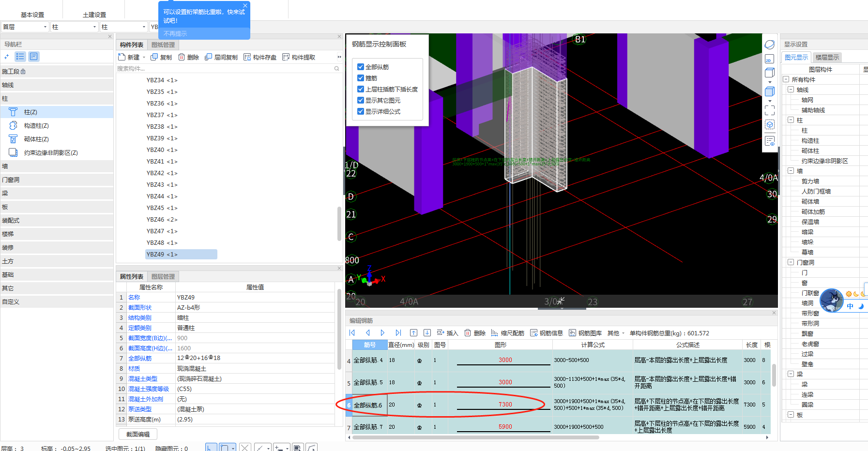
Task: Select YBZ46 <2> in component list
Action: [162, 220]
